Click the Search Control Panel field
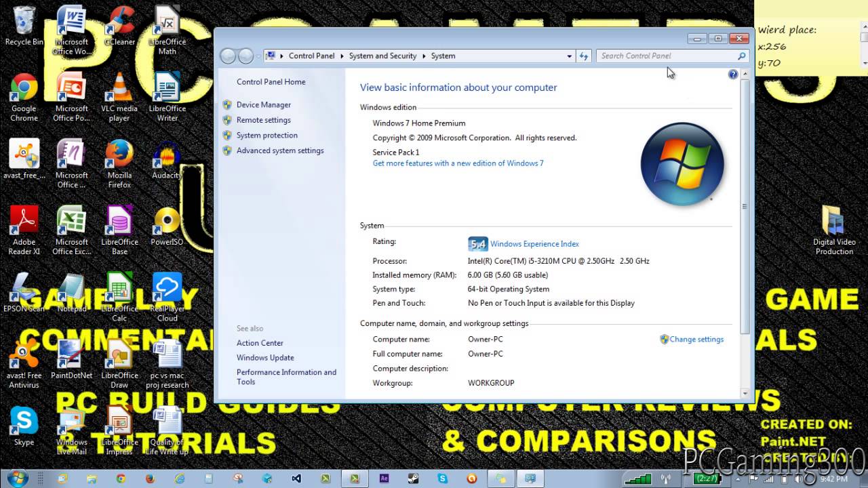Screen dimensions: 868x488 (672, 56)
